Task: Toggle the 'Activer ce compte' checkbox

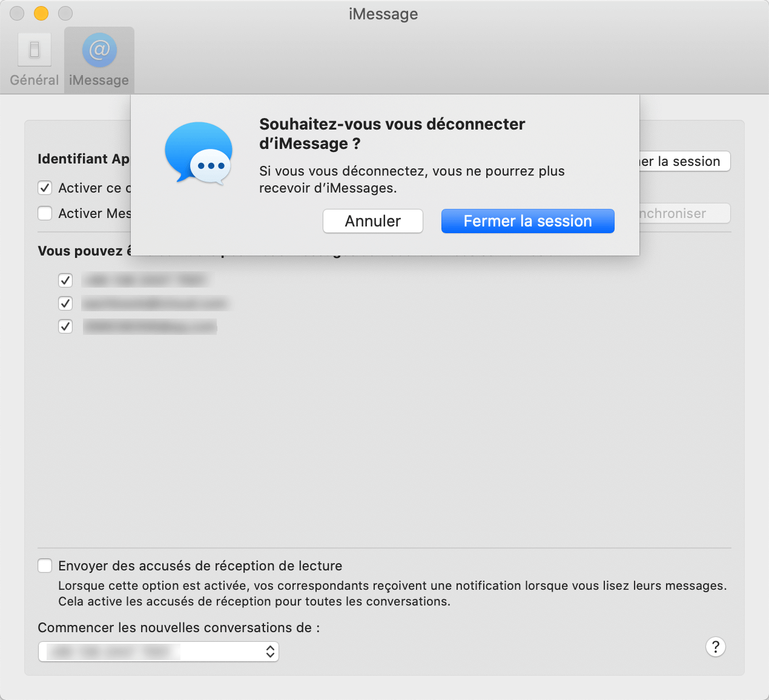Action: click(x=45, y=188)
